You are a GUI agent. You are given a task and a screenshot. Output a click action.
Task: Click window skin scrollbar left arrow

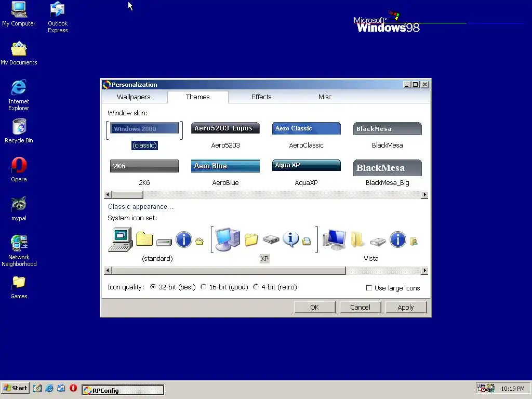108,195
